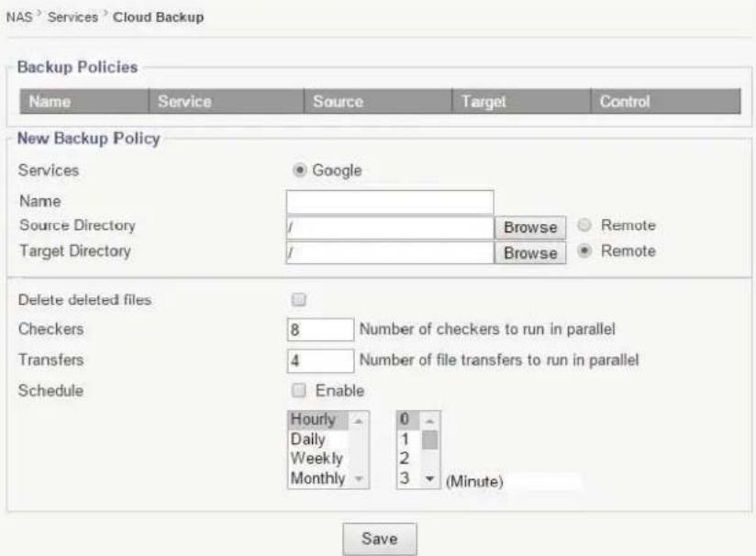756x556 pixels.
Task: Pick minute 3 in the minute list
Action: pyautogui.click(x=408, y=478)
